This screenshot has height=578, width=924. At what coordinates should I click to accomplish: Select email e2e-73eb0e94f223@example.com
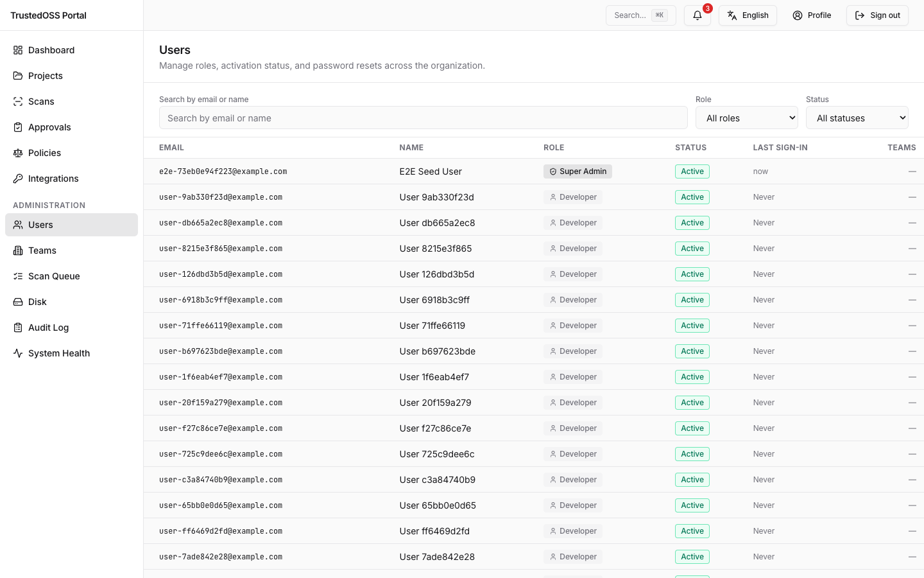pyautogui.click(x=223, y=171)
